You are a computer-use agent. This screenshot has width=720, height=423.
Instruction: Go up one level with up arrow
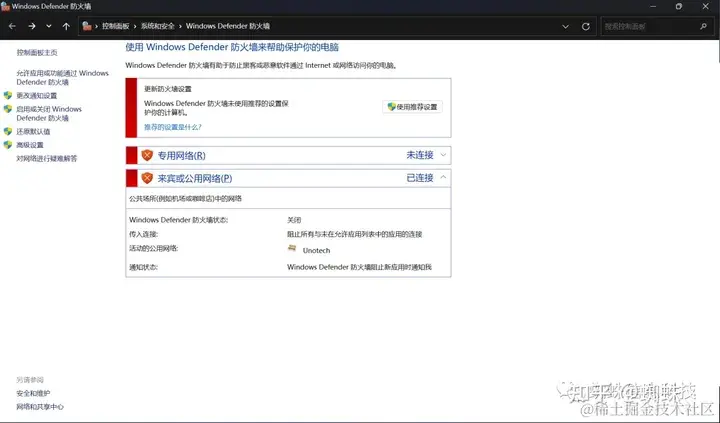coord(66,26)
